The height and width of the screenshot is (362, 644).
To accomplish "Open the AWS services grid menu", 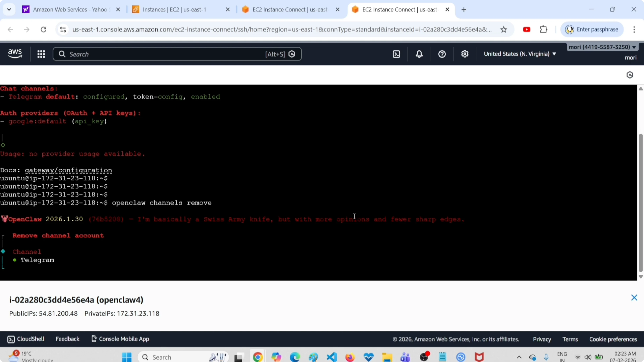I will coord(41,54).
